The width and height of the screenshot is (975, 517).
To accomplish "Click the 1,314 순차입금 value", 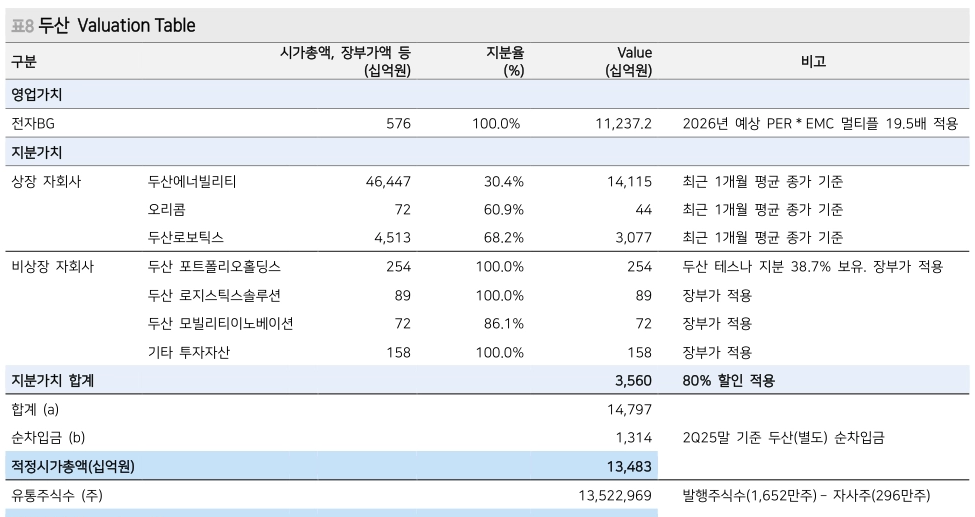I will (x=634, y=437).
